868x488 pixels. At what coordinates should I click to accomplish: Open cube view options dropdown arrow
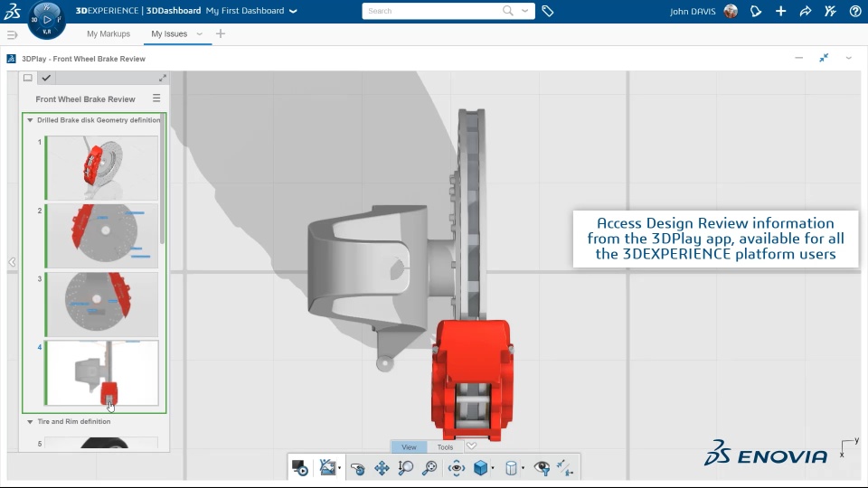point(493,468)
